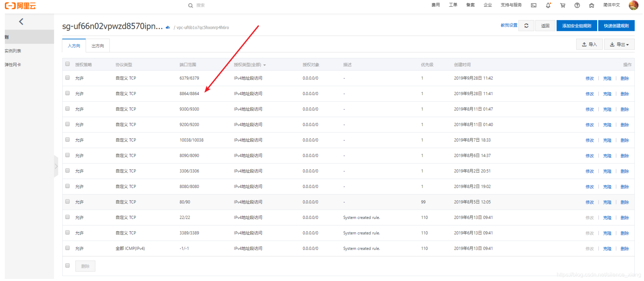
Task: Click the bottom 删除 batch delete button
Action: 85,266
